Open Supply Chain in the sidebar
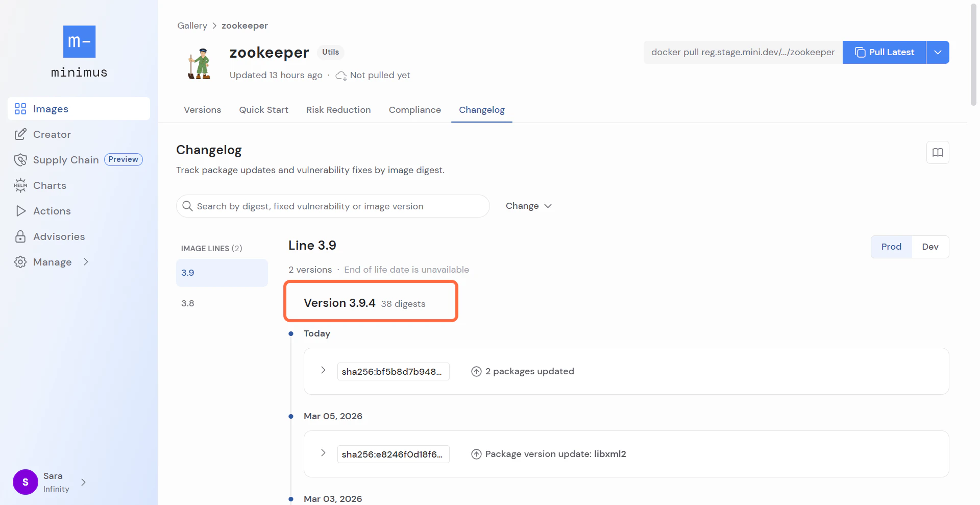980x505 pixels. tap(79, 160)
